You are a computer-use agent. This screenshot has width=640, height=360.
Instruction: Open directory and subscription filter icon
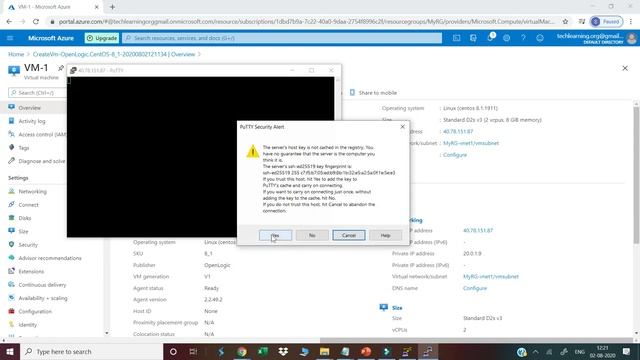tap(473, 38)
